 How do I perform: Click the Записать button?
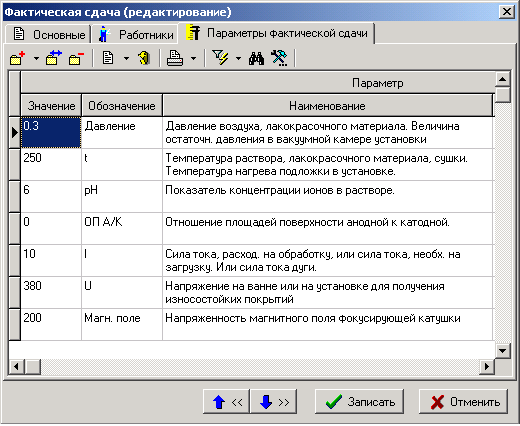(x=359, y=402)
